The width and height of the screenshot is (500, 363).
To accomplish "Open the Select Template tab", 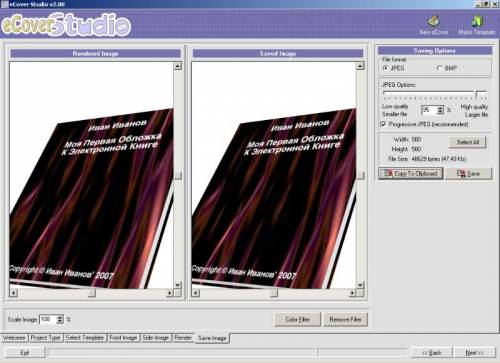I will click(x=85, y=338).
